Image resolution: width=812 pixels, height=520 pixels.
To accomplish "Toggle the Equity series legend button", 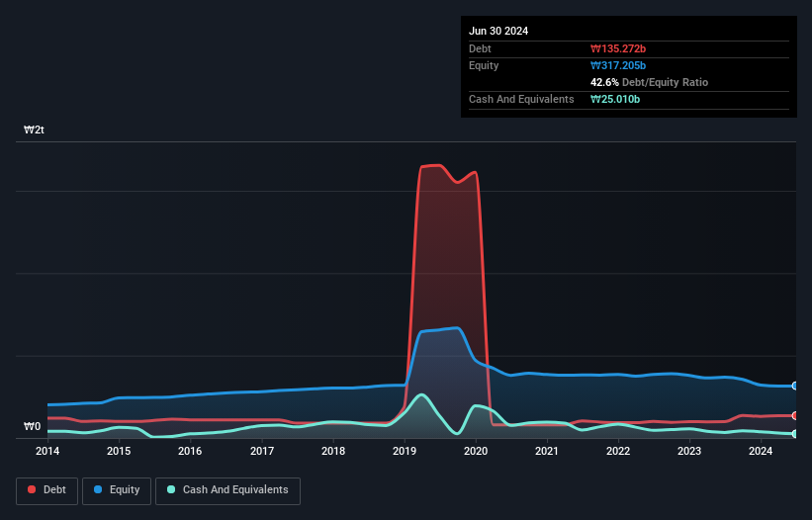I will tap(117, 490).
